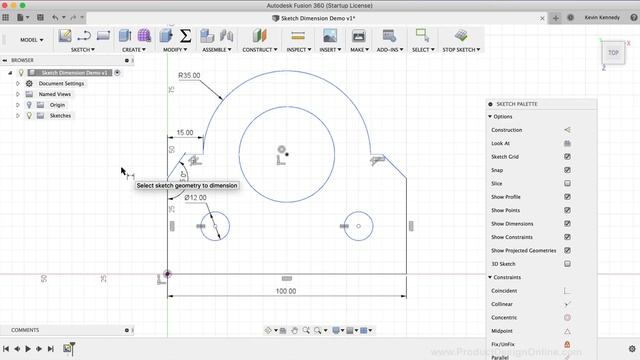The image size is (640, 360).
Task: Open the INSPECT dropdown menu
Action: tap(299, 50)
